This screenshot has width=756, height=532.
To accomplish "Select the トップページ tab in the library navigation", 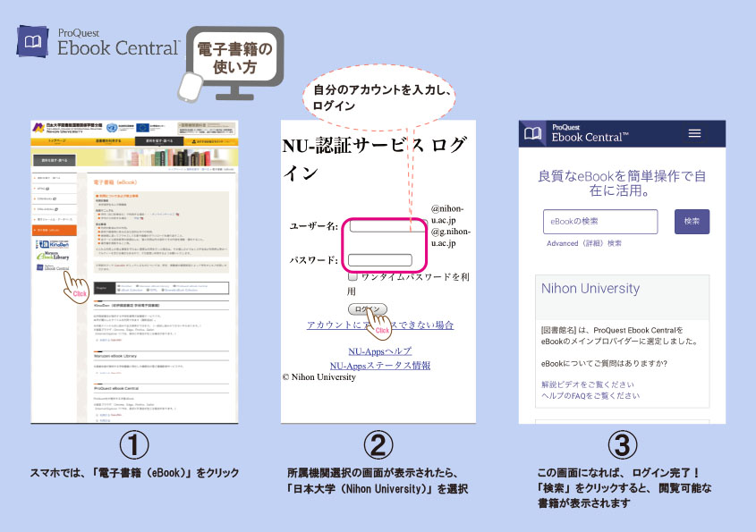I will tap(57, 141).
